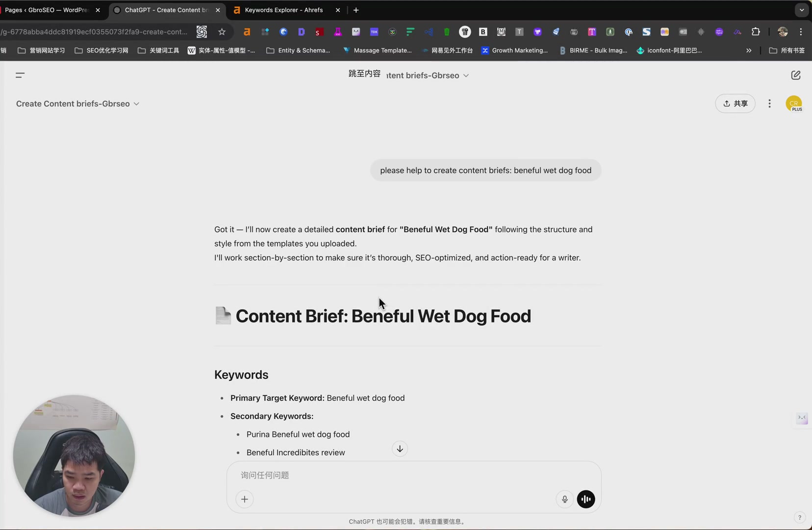812x530 pixels.
Task: Close the Keywords Explorer Ahrefs tab
Action: coord(337,10)
